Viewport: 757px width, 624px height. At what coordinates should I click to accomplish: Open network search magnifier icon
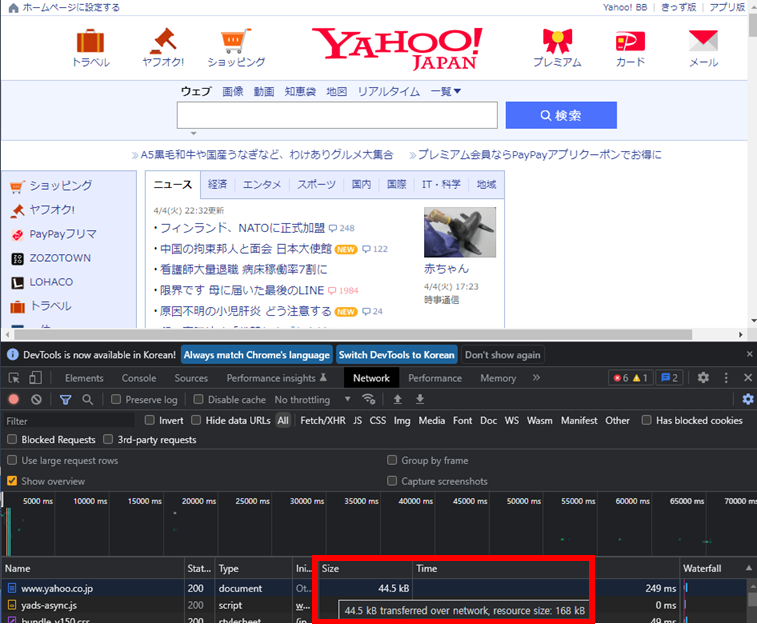click(x=87, y=399)
